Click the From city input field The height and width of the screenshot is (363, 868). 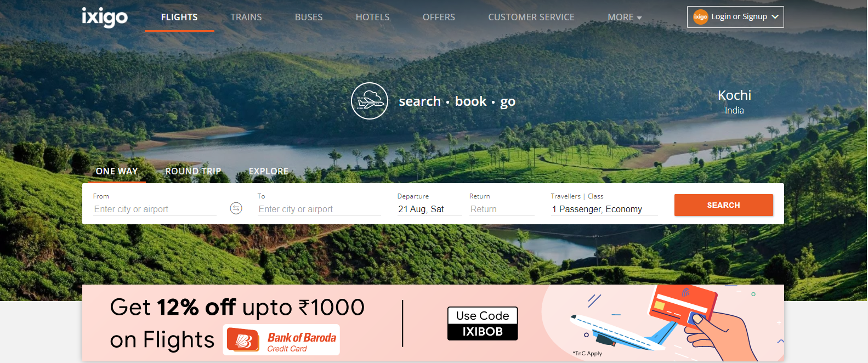pos(155,209)
